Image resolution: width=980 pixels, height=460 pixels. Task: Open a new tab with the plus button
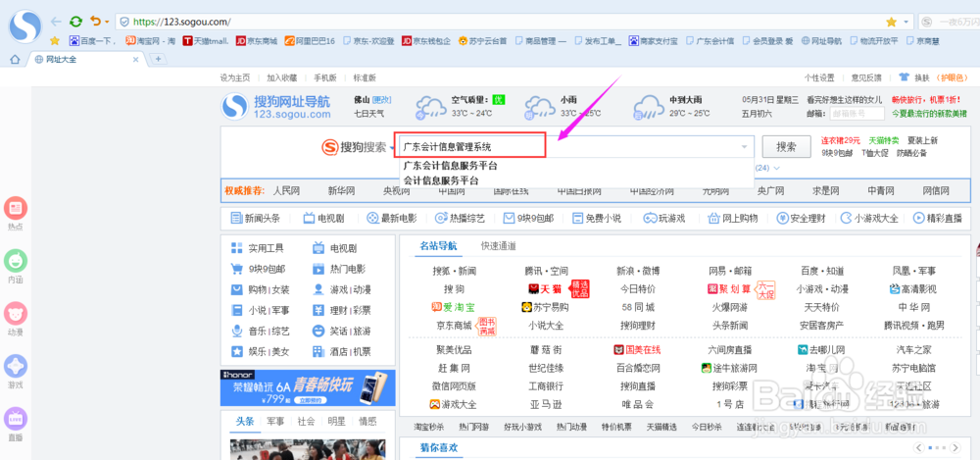pyautogui.click(x=158, y=60)
